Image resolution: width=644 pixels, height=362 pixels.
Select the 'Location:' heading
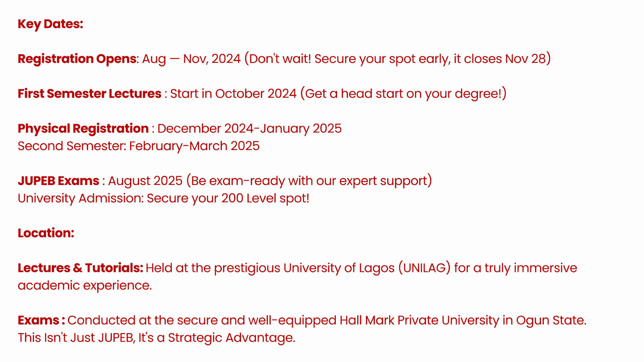(x=46, y=233)
